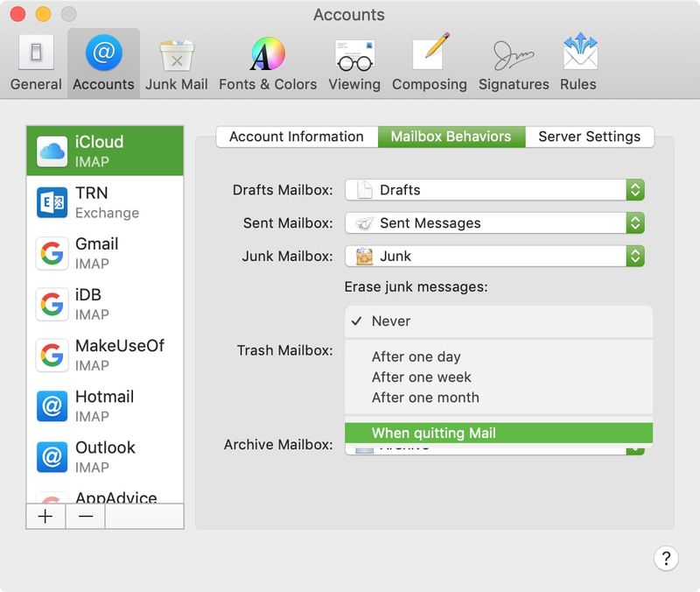The width and height of the screenshot is (700, 592).
Task: Click the TRN Exchange account icon
Action: [x=52, y=202]
